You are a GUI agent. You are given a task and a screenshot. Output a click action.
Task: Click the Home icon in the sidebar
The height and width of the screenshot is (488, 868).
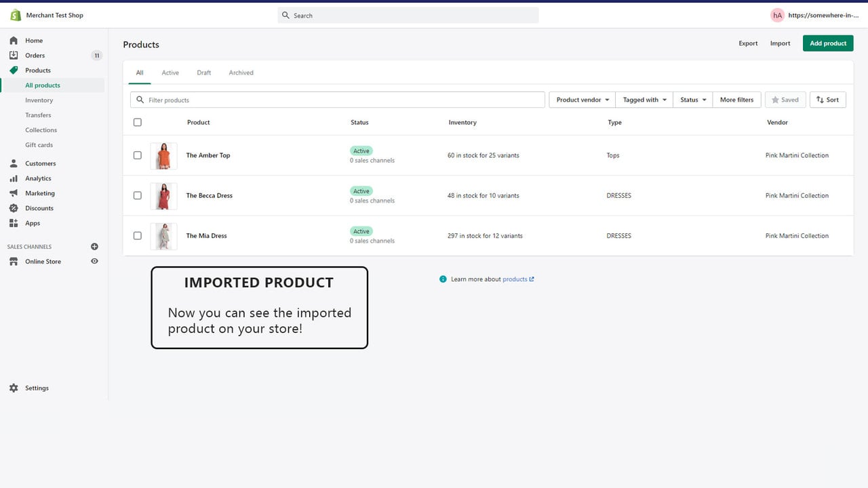[x=14, y=41]
